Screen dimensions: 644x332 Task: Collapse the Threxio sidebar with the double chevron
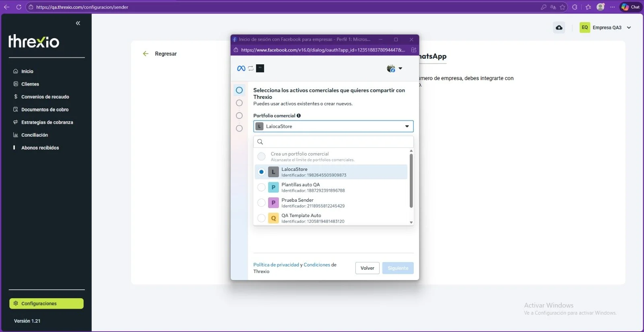tap(78, 23)
